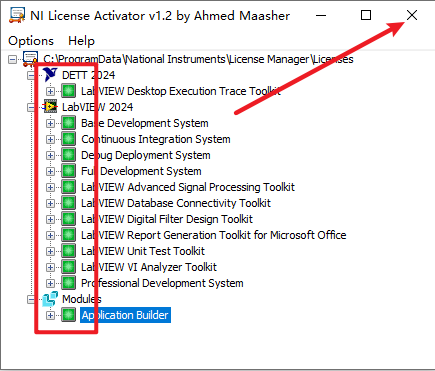Maximize the NI License Activator window
Image resolution: width=435 pixels, height=371 pixels.
[x=366, y=15]
